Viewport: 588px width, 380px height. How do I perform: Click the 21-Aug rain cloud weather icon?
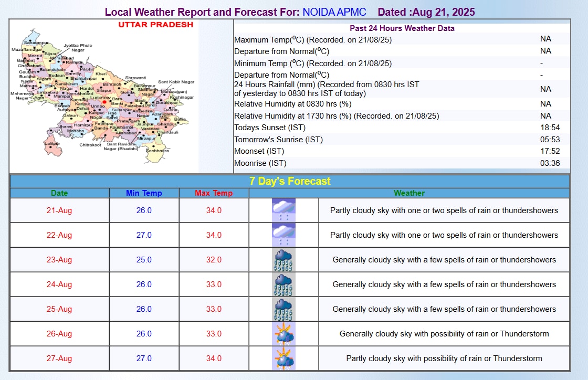[283, 210]
